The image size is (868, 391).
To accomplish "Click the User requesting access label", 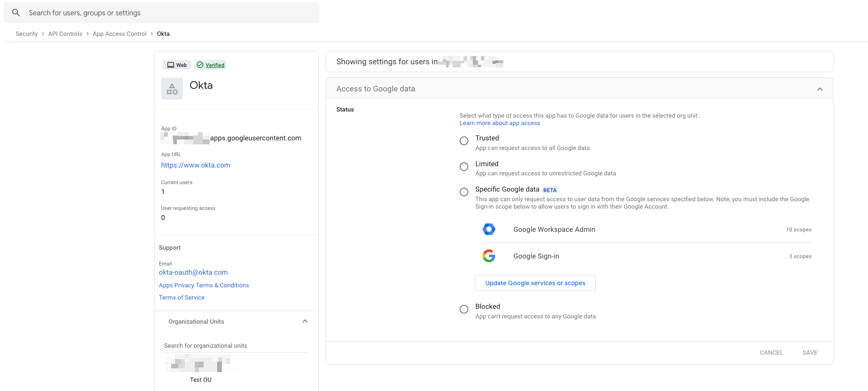I will coord(188,208).
